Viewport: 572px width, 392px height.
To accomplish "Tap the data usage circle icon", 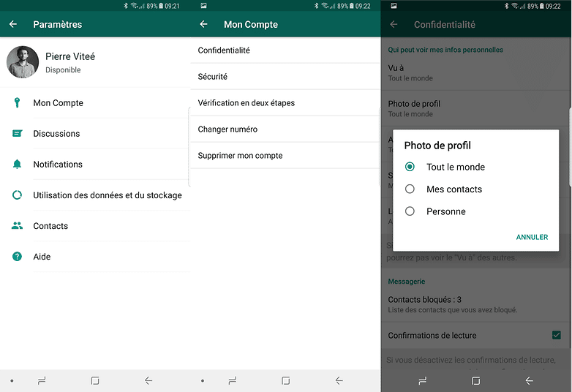I will (17, 195).
